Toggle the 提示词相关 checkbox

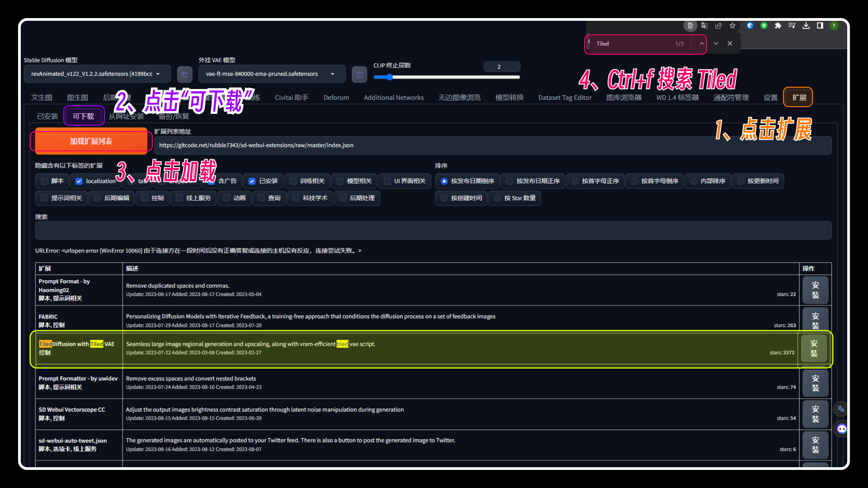coord(44,198)
